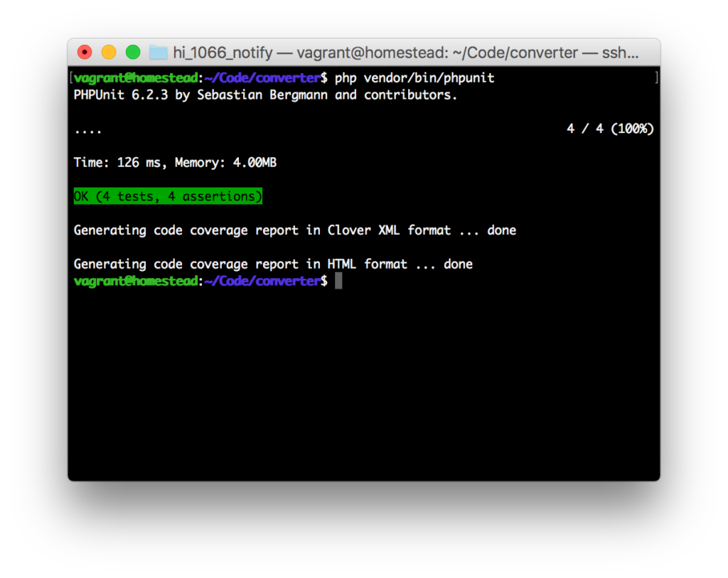Image resolution: width=728 pixels, height=578 pixels.
Task: Click the green zoom window button
Action: [133, 52]
